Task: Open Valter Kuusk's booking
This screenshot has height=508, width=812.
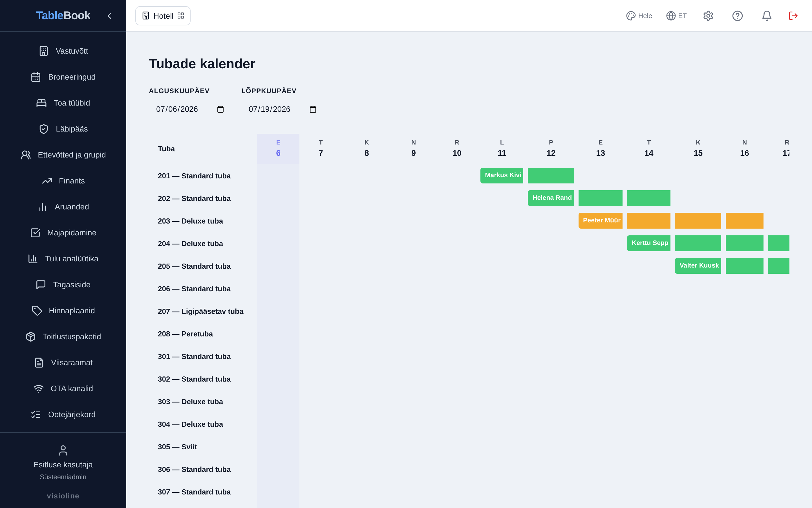Action: 698,266
